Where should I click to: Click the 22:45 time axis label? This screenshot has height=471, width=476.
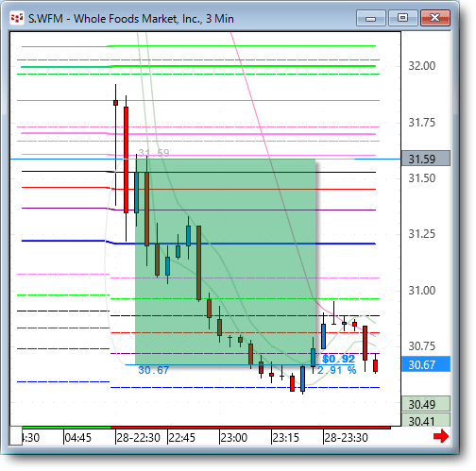[182, 438]
